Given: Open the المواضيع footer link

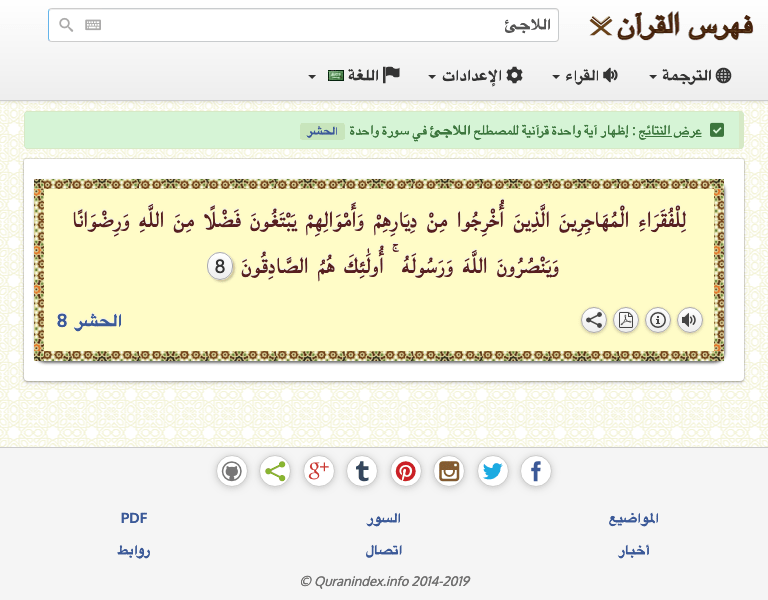Looking at the screenshot, I should click(x=633, y=518).
